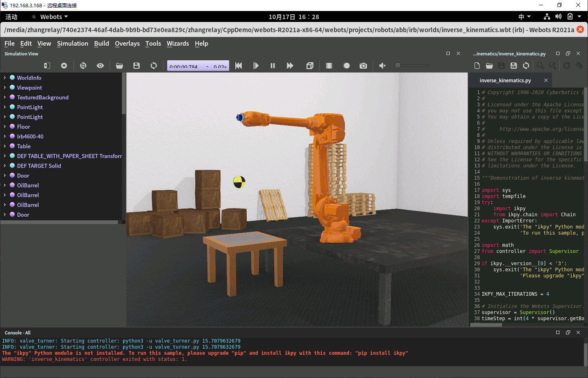Open system volume indicator in top bar
Image resolution: width=588 pixels, height=378 pixels.
pyautogui.click(x=558, y=17)
